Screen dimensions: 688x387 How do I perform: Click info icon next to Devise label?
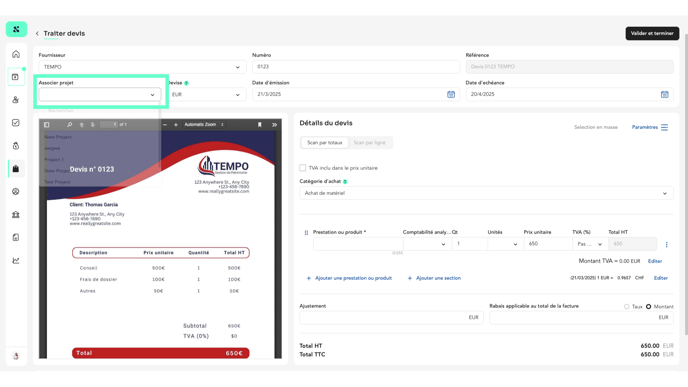tap(186, 83)
